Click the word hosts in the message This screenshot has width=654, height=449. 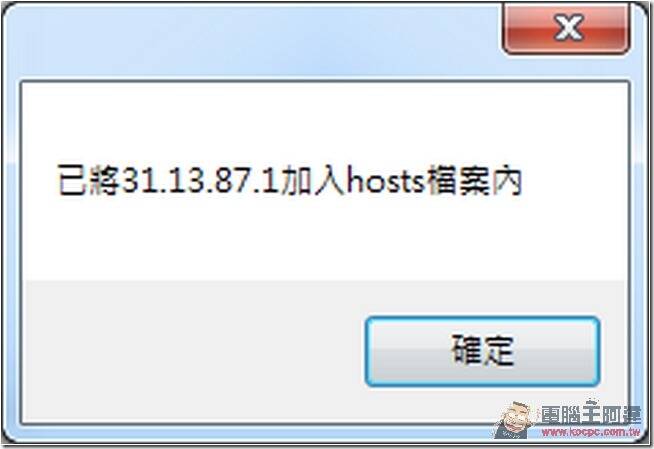(385, 182)
